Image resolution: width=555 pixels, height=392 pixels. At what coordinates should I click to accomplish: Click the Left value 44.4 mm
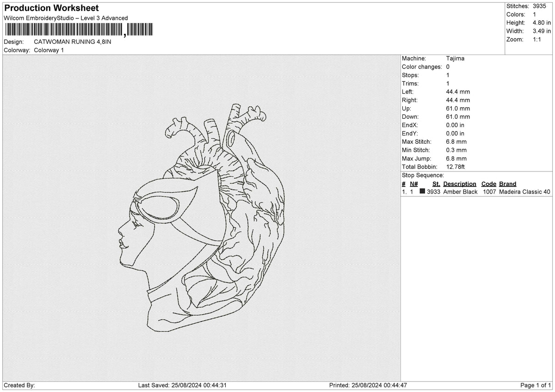(x=458, y=92)
